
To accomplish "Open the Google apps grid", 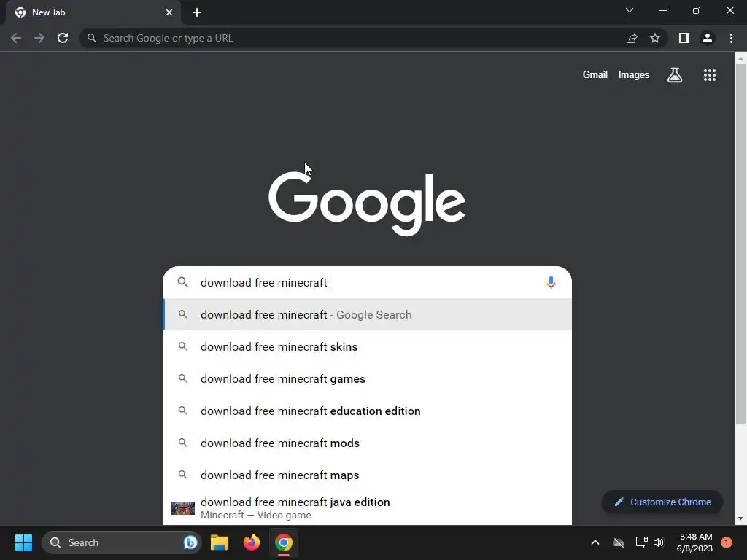I will click(x=710, y=75).
